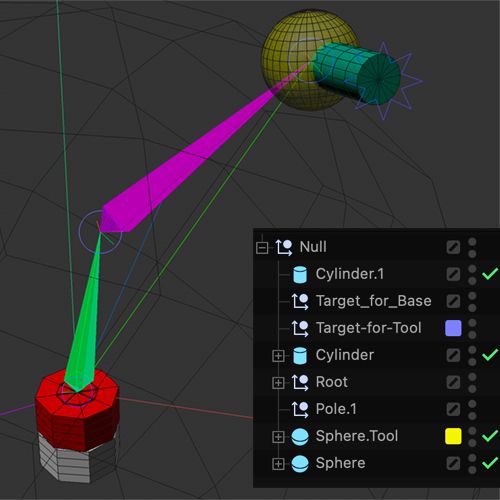Select Target-for-Tool in object list
The image size is (500, 500).
pos(369,328)
